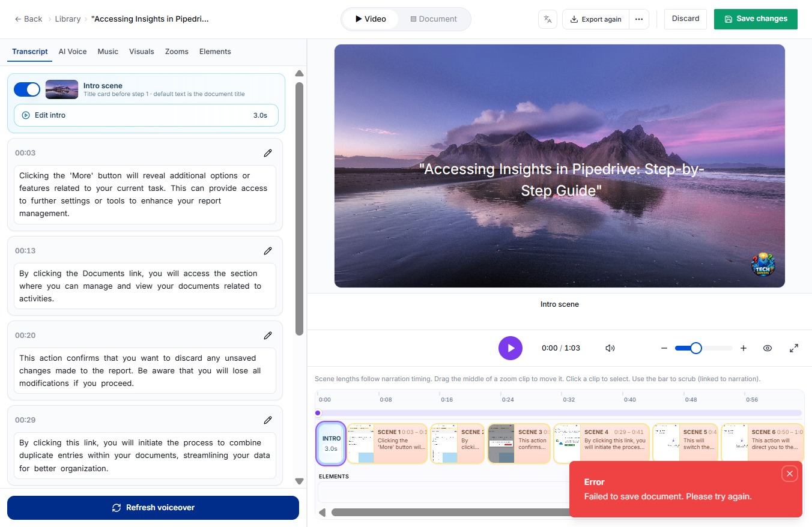Screen dimensions: 812x527
Task: Dismiss the error notification
Action: 790,474
